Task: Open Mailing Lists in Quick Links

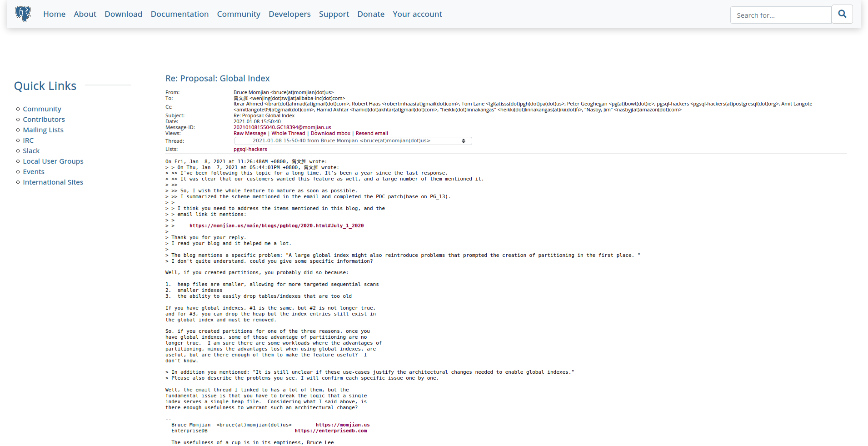Action: point(43,130)
